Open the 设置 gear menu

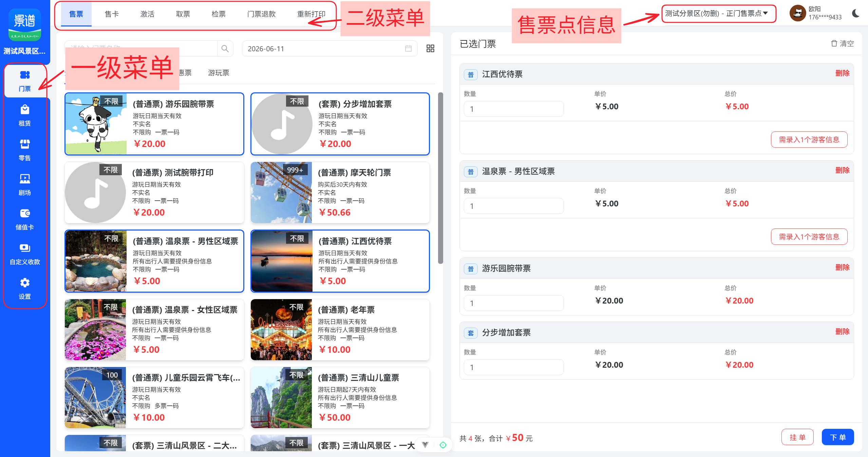pos(25,289)
